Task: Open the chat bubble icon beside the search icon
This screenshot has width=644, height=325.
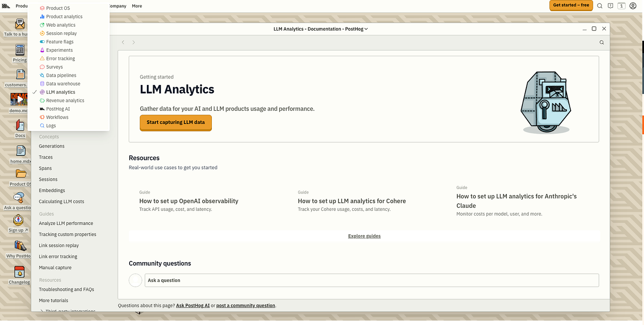Action: 610,6
